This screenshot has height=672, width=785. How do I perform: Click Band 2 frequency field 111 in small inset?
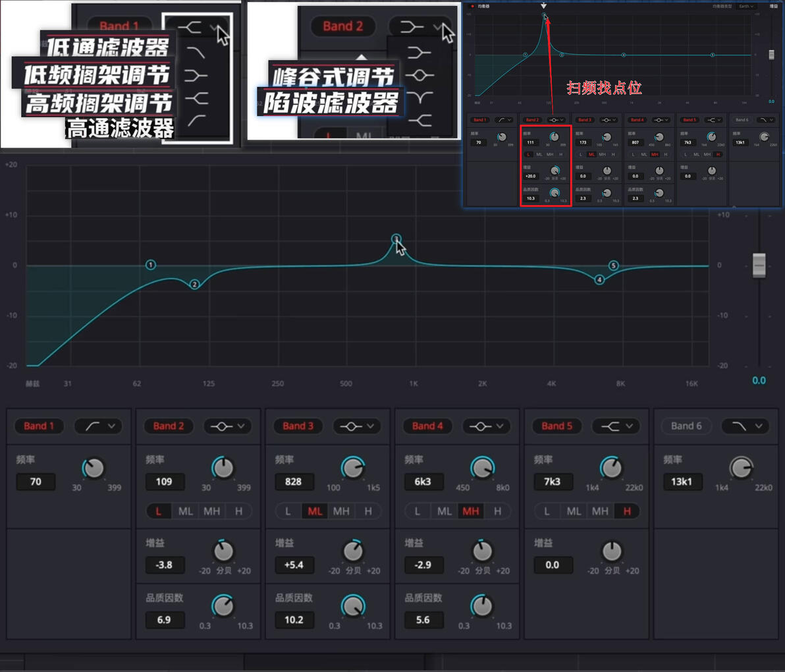point(531,142)
